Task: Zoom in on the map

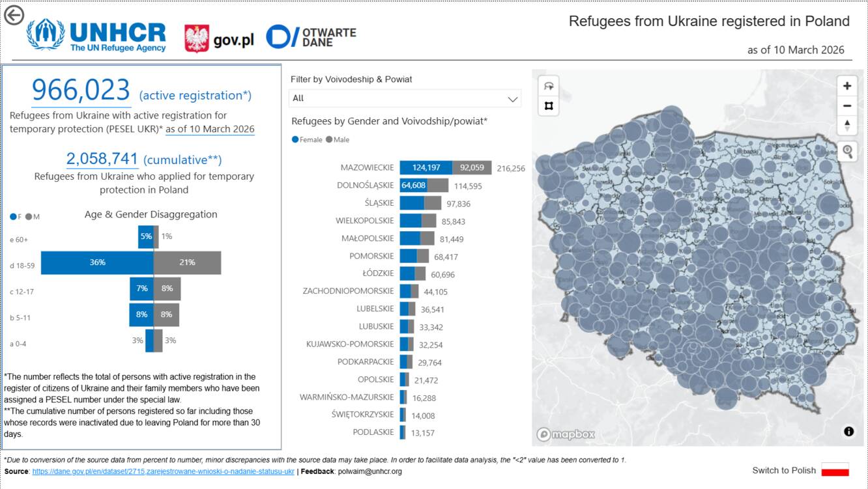Action: point(846,86)
